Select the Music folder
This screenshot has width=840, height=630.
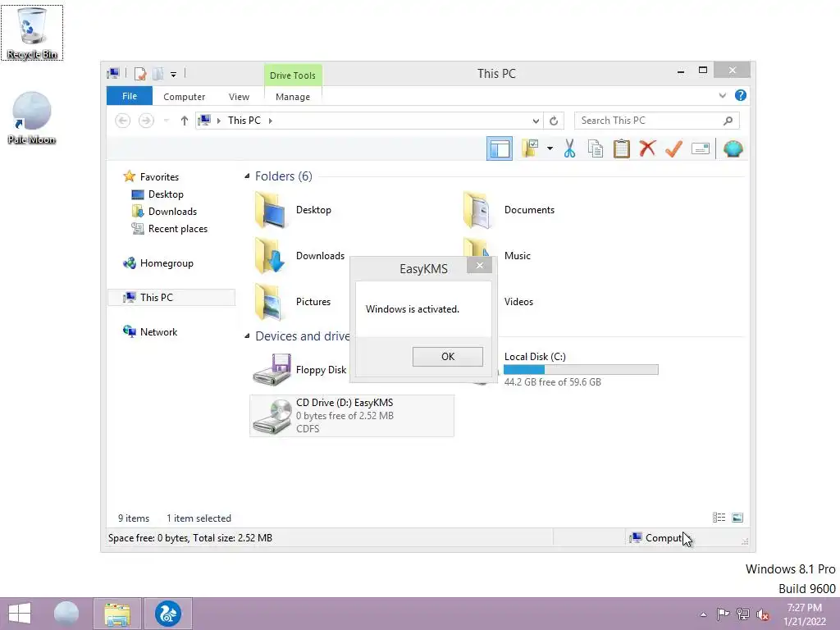518,256
